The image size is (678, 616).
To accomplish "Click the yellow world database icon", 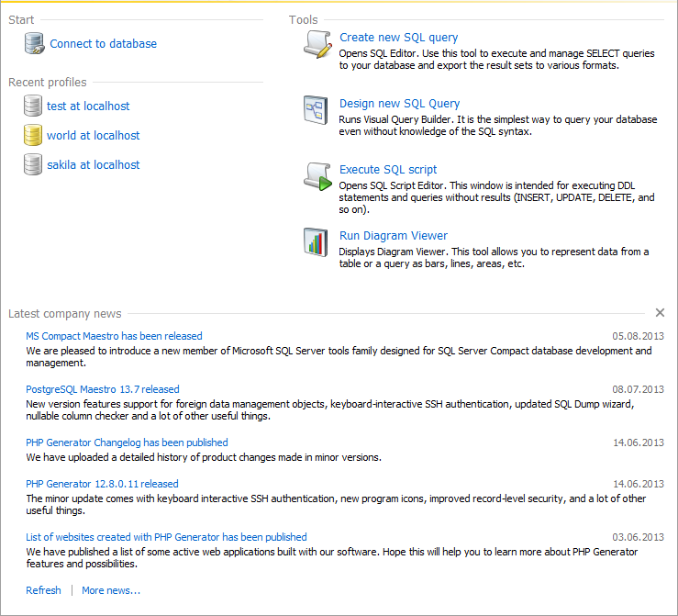I will (33, 135).
